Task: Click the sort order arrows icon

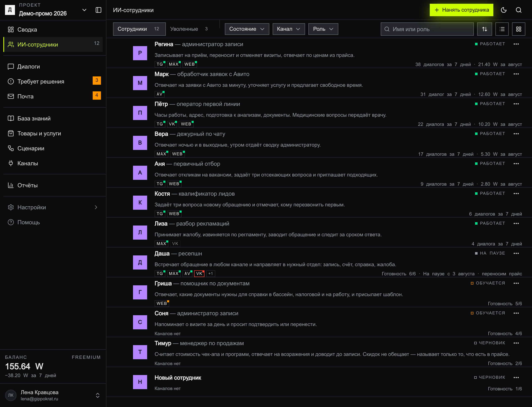Action: click(x=484, y=29)
